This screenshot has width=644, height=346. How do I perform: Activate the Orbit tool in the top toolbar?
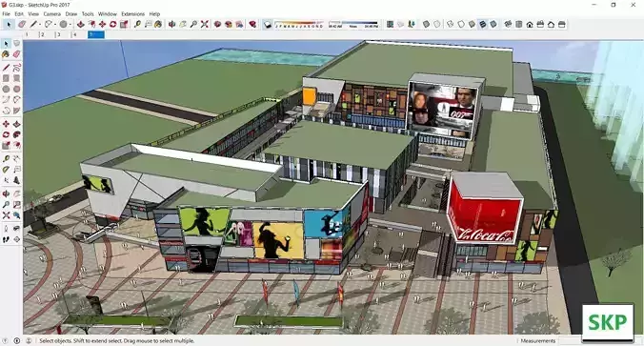[x=171, y=24]
